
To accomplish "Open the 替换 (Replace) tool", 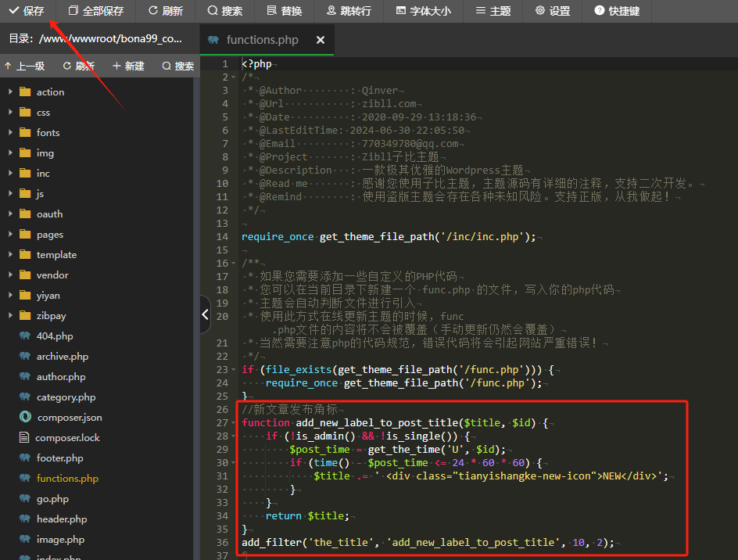I will (x=284, y=11).
